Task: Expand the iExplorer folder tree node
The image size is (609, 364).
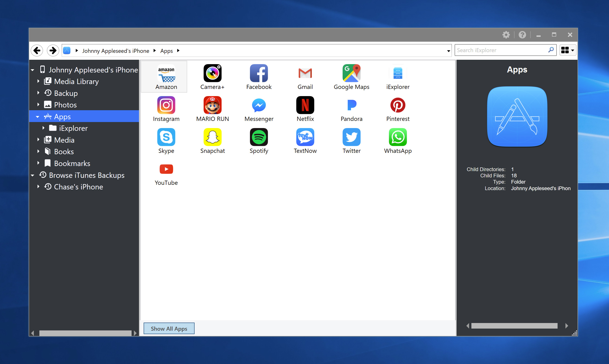Action: point(43,128)
